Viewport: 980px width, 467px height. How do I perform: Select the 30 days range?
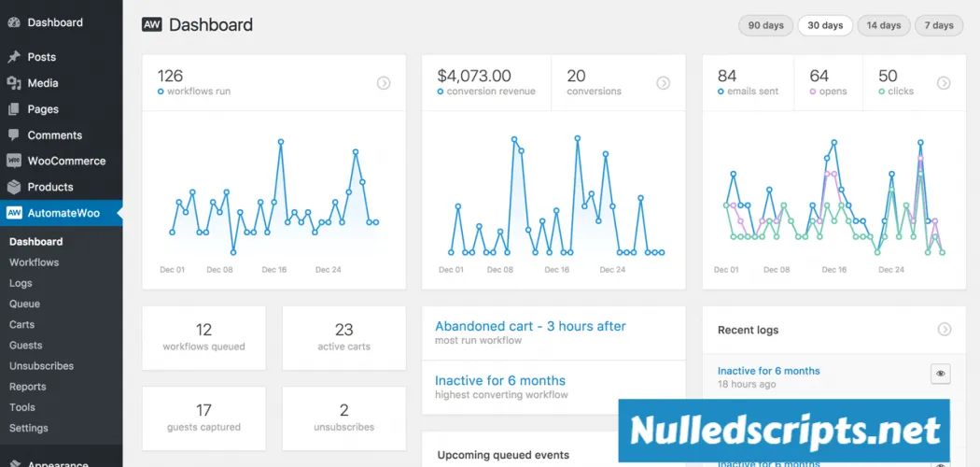pos(825,25)
